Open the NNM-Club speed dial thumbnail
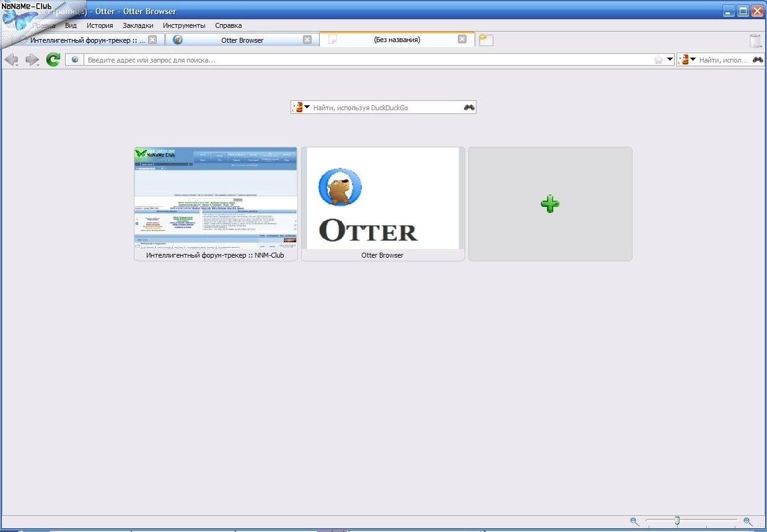This screenshot has width=767, height=532. pos(216,198)
